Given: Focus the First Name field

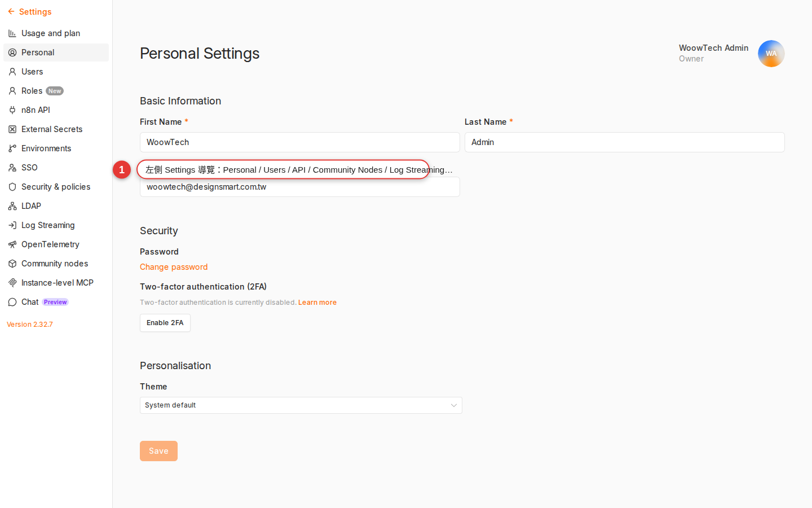Looking at the screenshot, I should [300, 142].
